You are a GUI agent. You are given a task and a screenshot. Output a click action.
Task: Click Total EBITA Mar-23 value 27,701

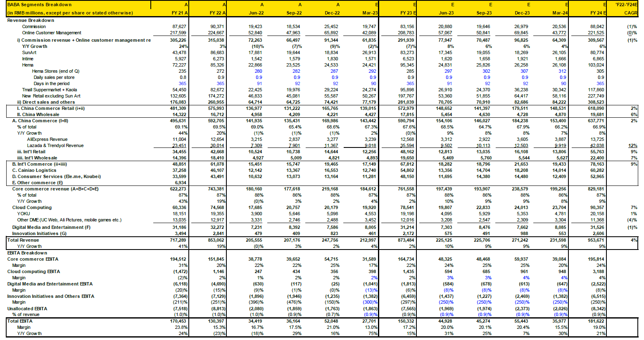pos(370,321)
